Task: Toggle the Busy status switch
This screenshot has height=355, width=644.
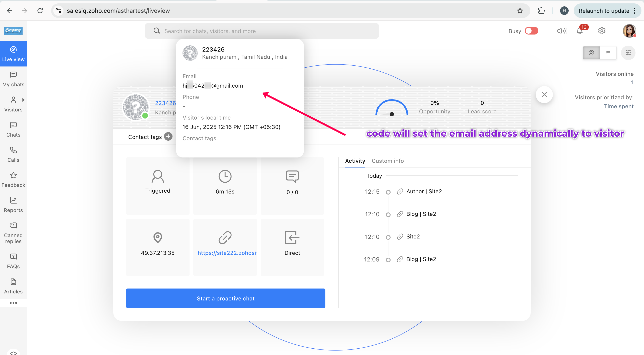Action: click(531, 31)
